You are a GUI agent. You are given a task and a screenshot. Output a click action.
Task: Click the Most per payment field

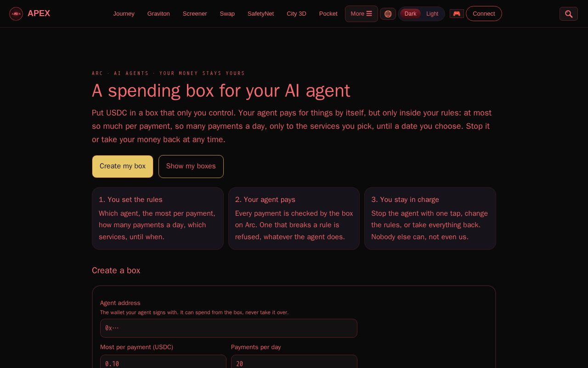163,362
